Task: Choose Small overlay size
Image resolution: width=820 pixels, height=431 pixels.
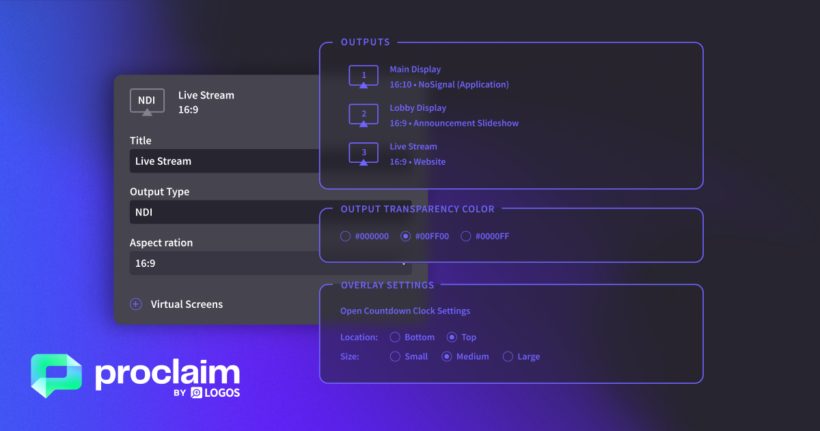Action: pos(395,357)
